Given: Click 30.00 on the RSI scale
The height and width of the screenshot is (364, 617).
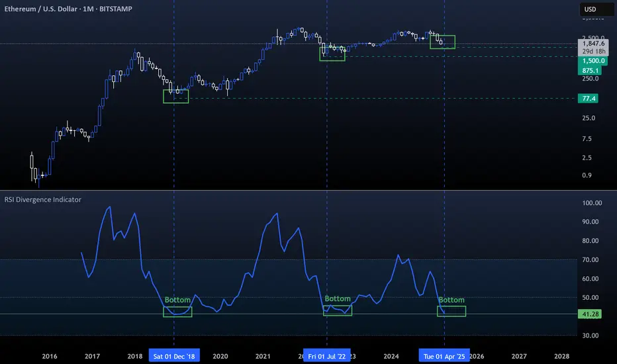Looking at the screenshot, I should [591, 336].
